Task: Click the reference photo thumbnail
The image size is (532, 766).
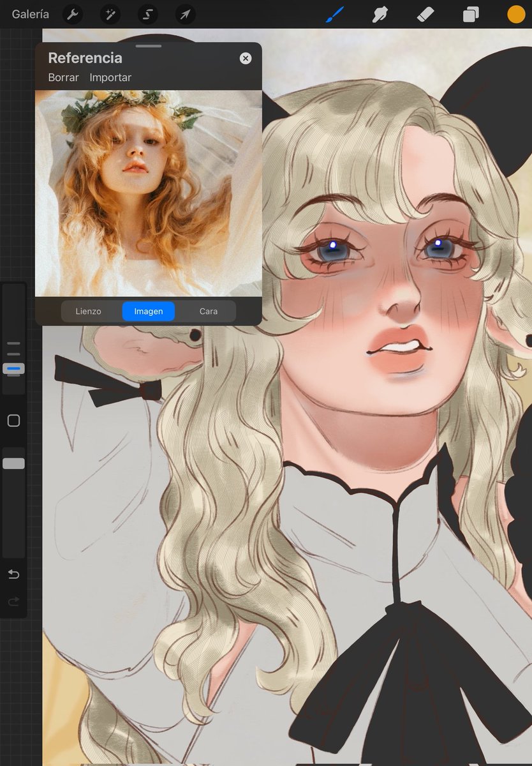Action: (149, 193)
